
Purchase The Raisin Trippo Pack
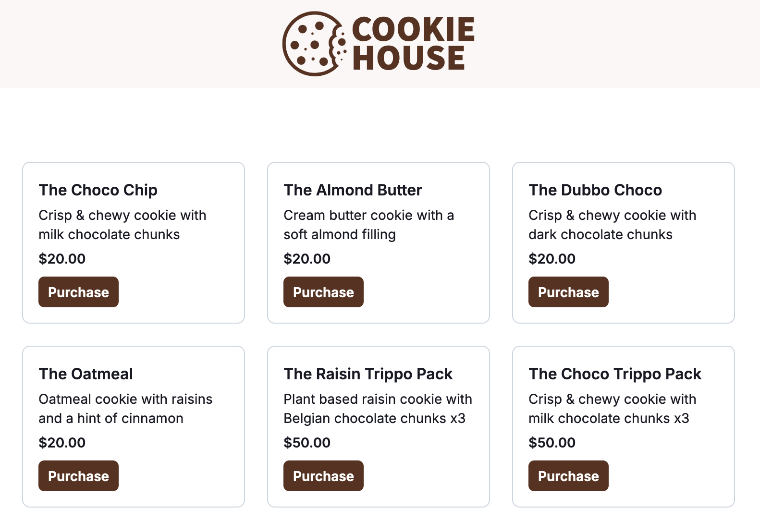coord(323,476)
